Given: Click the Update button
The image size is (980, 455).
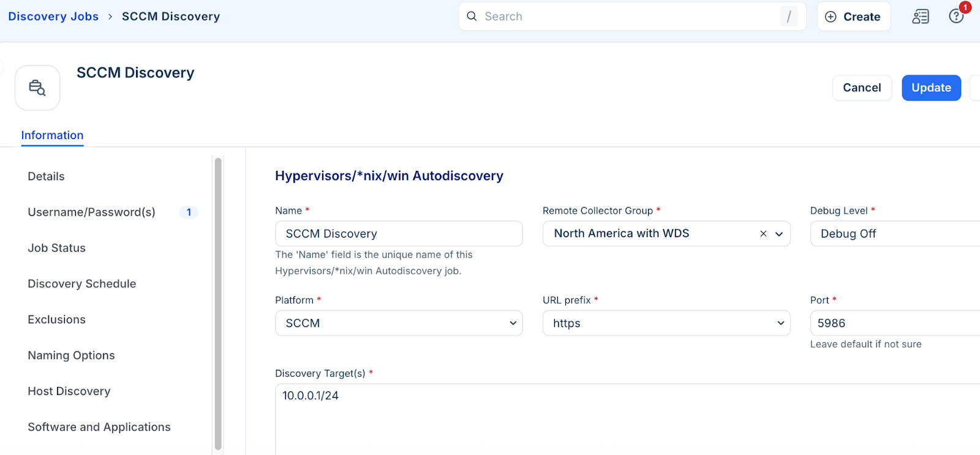Looking at the screenshot, I should click(x=931, y=88).
